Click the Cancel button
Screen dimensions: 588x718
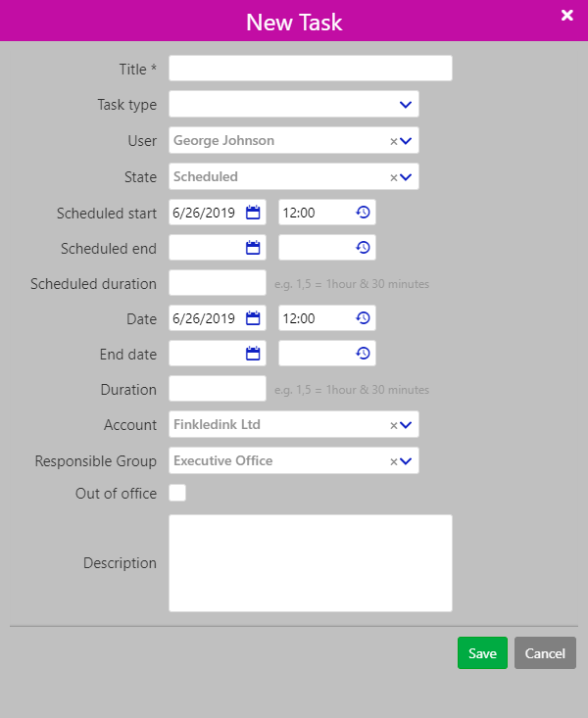545,653
